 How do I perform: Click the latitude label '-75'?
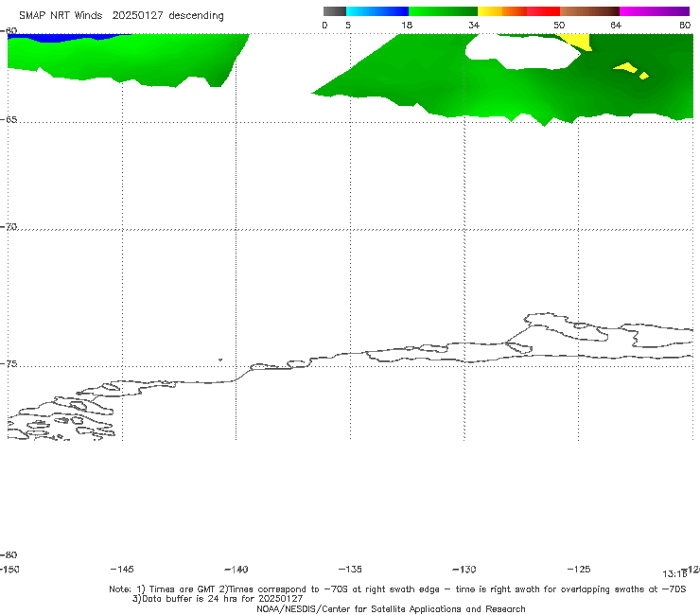[9, 363]
